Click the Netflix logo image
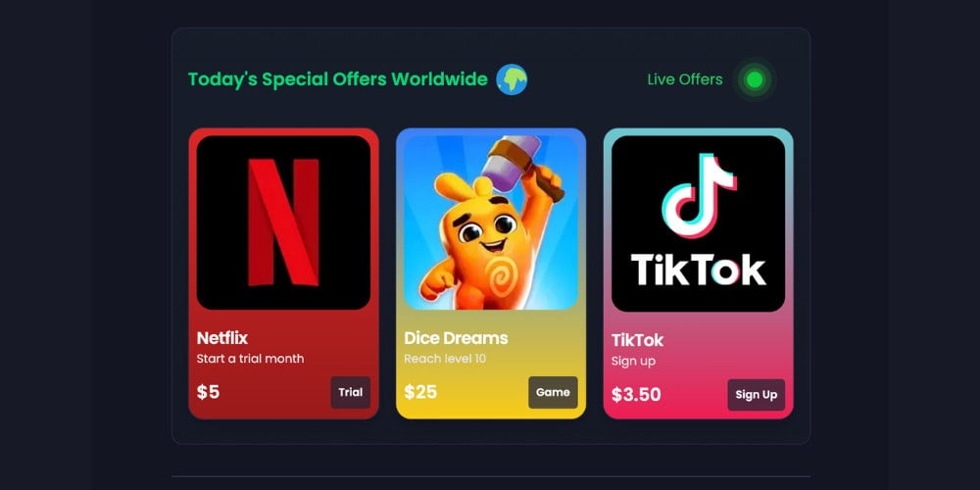 click(283, 222)
